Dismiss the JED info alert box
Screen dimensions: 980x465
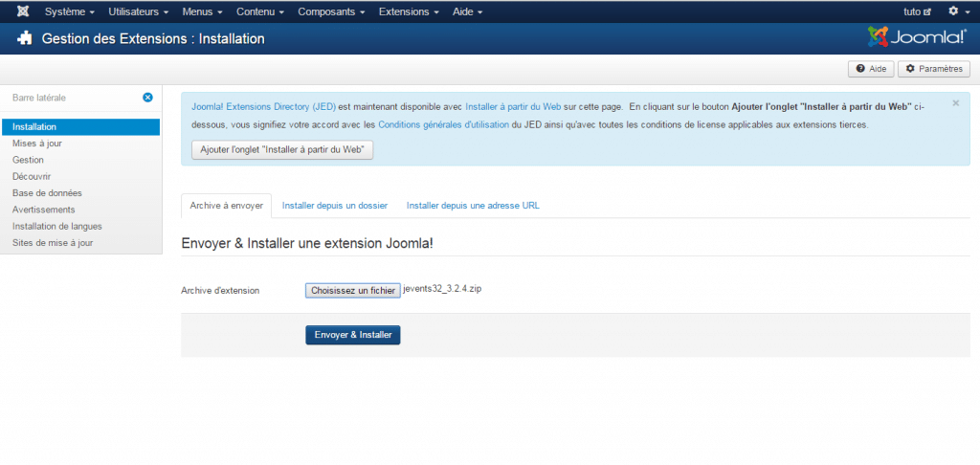click(955, 103)
